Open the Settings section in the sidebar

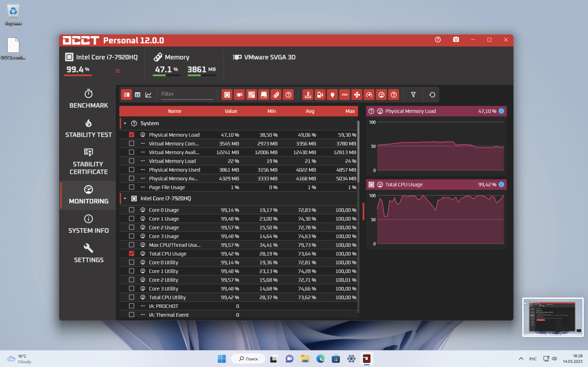(89, 254)
